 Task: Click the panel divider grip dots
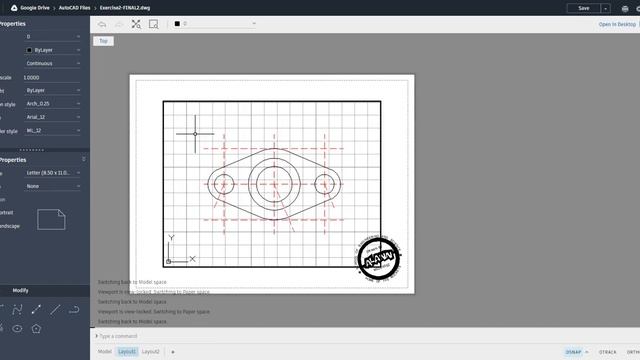click(31, 150)
